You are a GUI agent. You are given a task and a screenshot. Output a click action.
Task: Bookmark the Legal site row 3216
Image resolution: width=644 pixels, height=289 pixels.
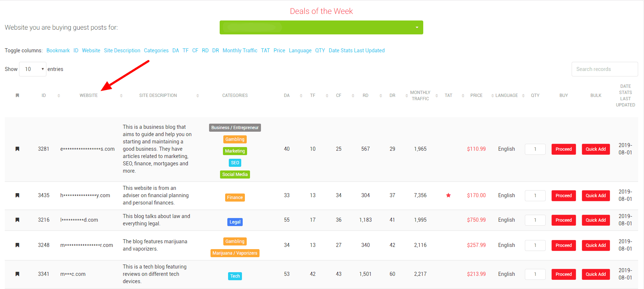click(17, 220)
